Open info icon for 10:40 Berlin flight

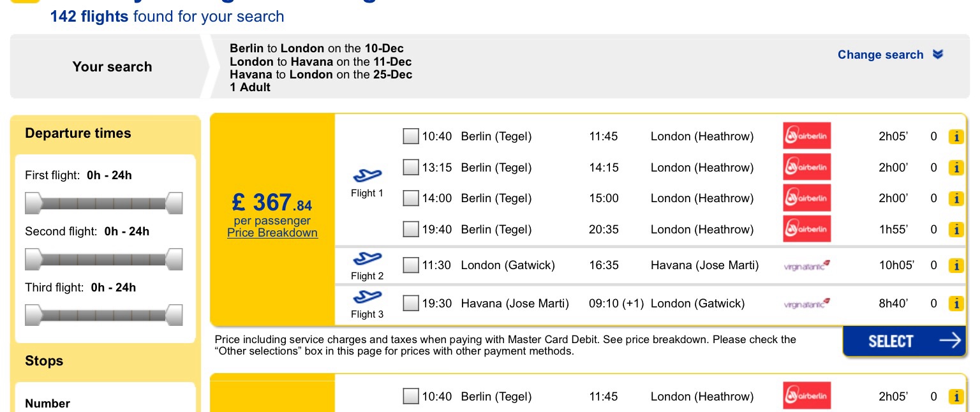pos(955,136)
